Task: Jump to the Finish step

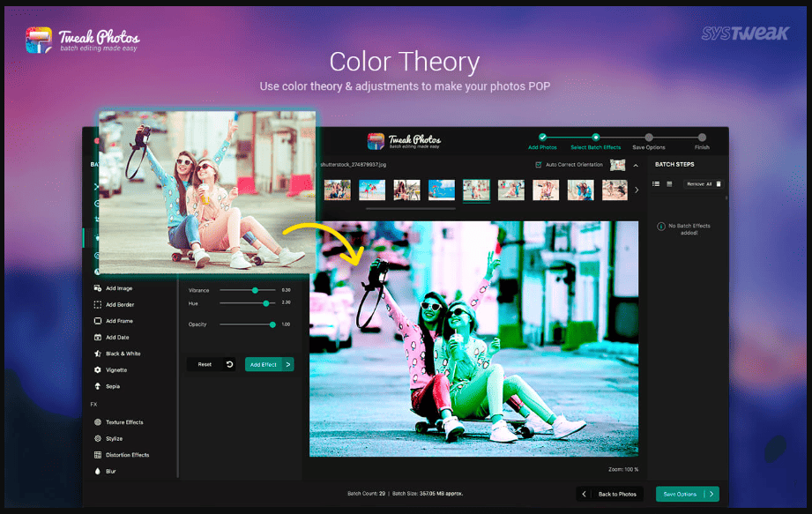Action: [x=702, y=142]
